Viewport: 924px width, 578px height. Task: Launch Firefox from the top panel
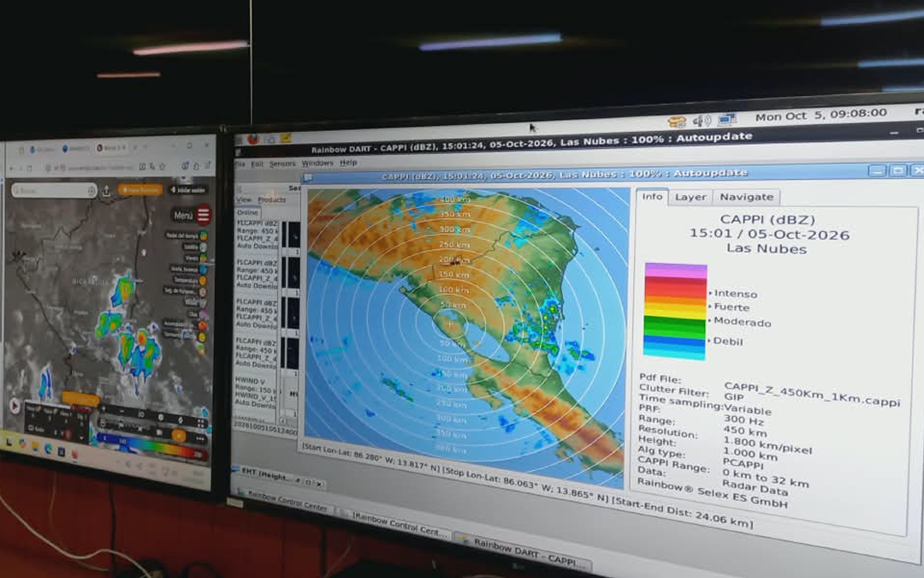[253, 140]
